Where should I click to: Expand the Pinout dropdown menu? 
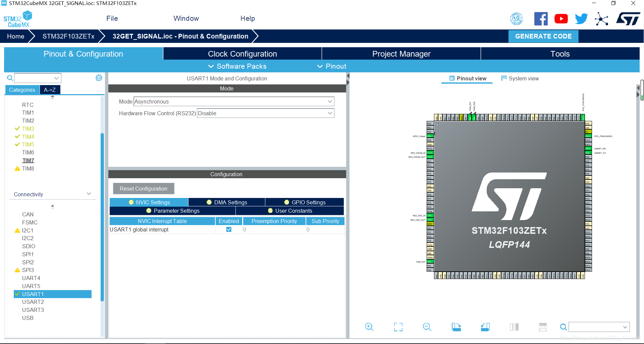click(332, 66)
